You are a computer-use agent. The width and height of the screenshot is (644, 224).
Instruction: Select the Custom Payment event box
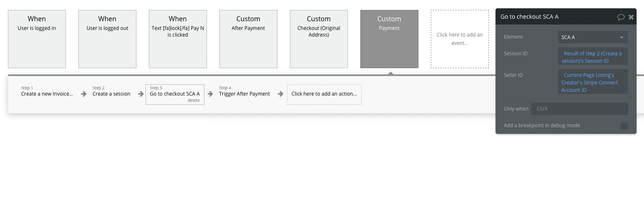click(389, 39)
